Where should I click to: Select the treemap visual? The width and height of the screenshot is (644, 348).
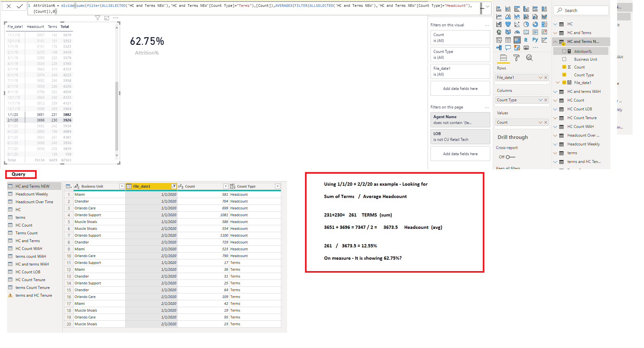point(544,24)
